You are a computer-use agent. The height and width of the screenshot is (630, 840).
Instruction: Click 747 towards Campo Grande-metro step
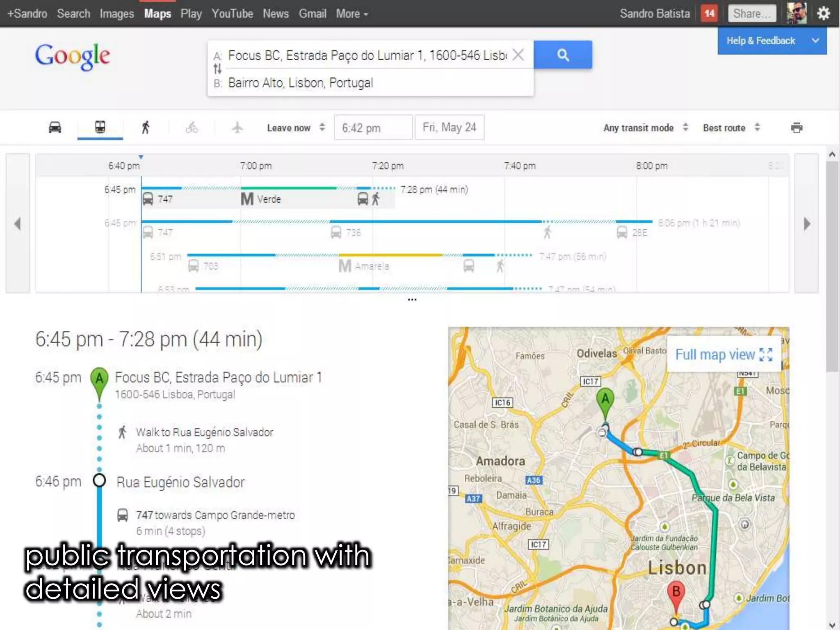pyautogui.click(x=215, y=515)
